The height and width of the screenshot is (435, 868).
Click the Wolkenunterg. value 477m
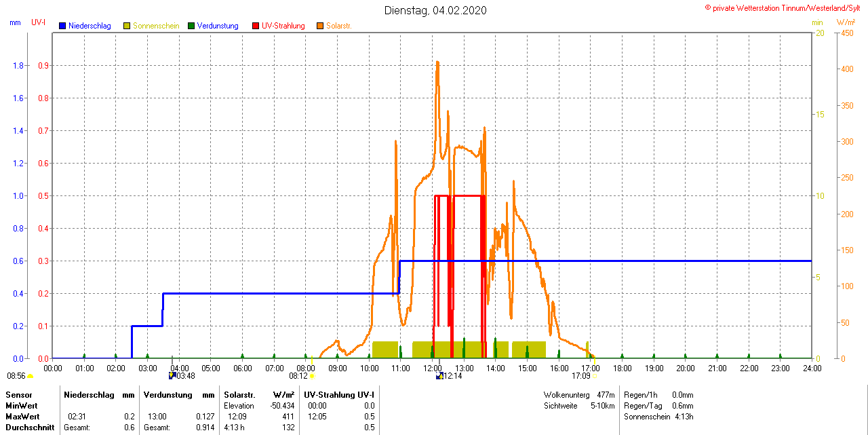606,395
